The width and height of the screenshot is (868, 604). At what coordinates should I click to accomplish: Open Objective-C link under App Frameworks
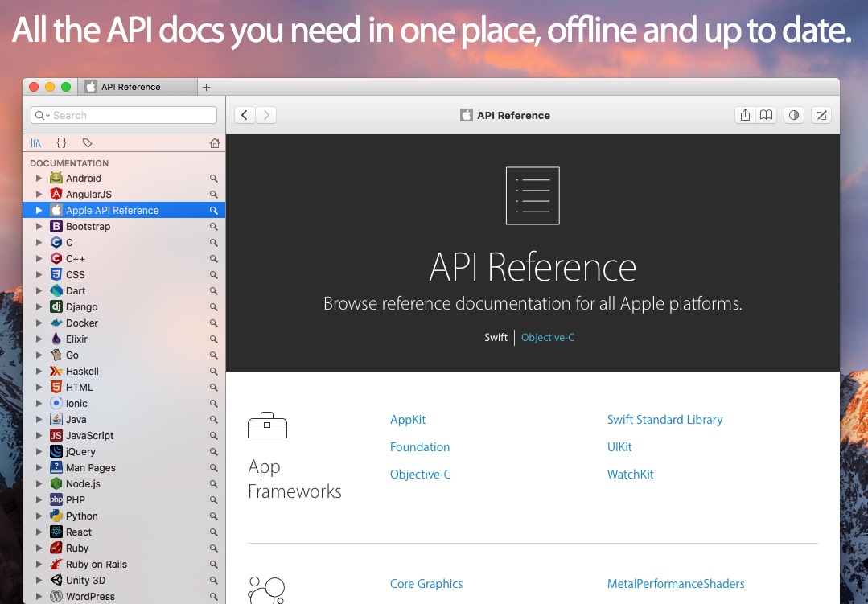tap(420, 475)
